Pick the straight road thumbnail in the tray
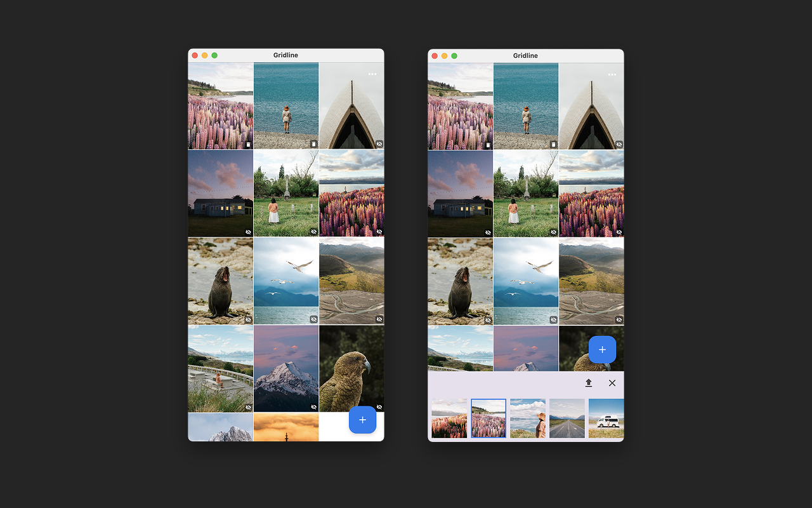 click(x=567, y=418)
